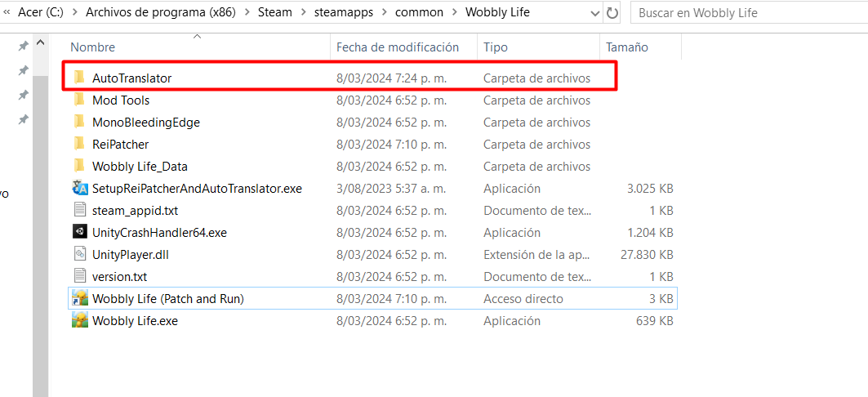Click the UnityCrashHandler64.exe Unity icon
This screenshot has width=868, height=397.
[80, 233]
